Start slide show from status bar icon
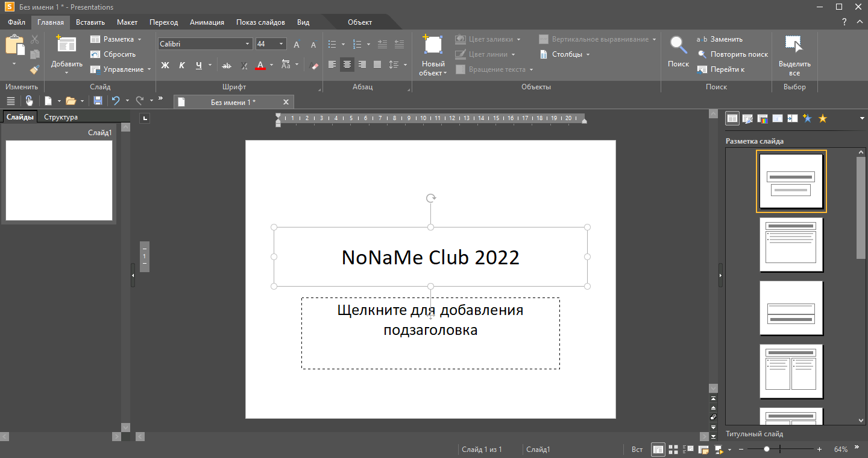Image resolution: width=868 pixels, height=458 pixels. coord(719,449)
